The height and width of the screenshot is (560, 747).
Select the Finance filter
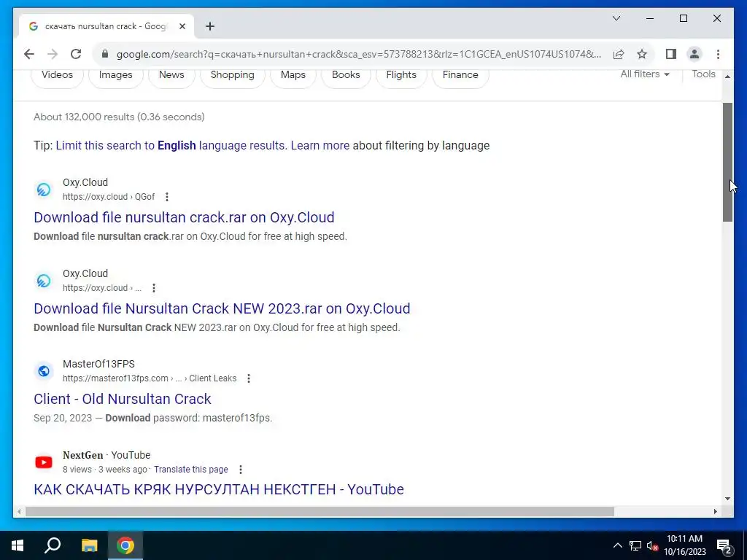coord(460,75)
